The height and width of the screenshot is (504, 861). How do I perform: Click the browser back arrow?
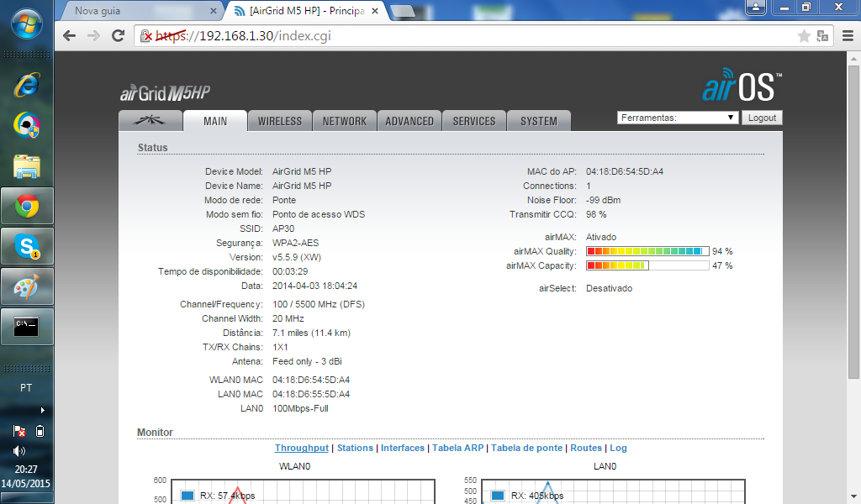(x=69, y=35)
